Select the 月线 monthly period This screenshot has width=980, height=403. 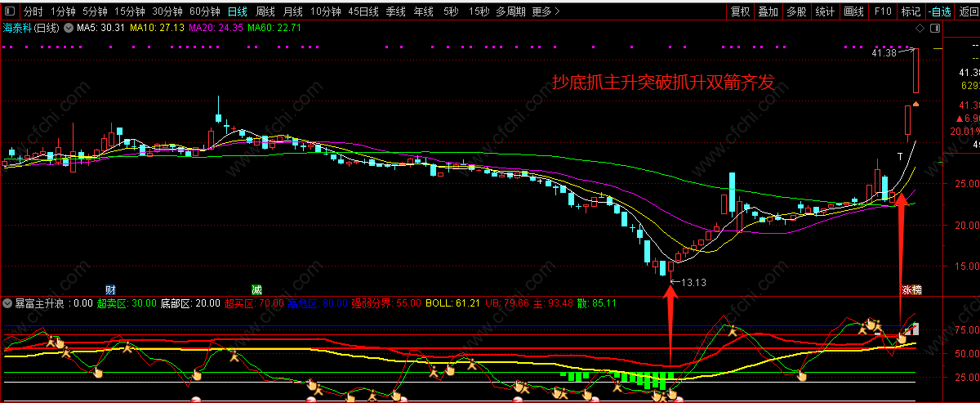coord(293,11)
